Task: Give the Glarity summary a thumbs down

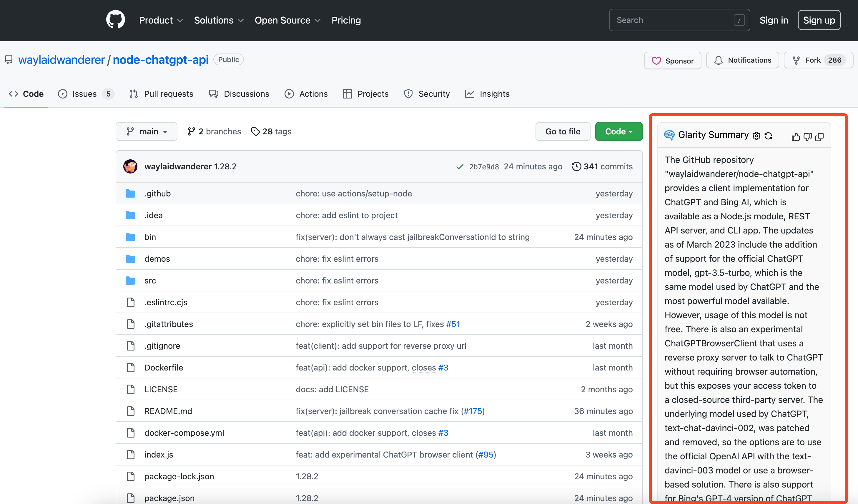Action: (x=808, y=136)
